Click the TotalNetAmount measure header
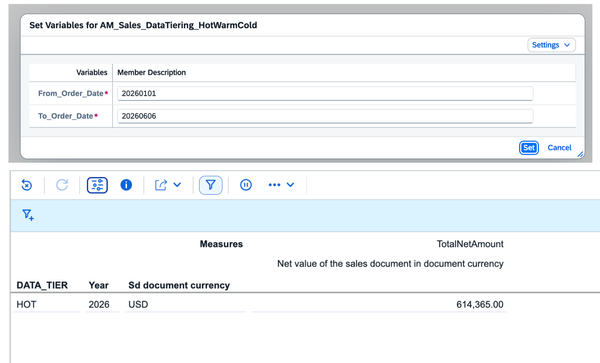This screenshot has height=363, width=600. 470,244
